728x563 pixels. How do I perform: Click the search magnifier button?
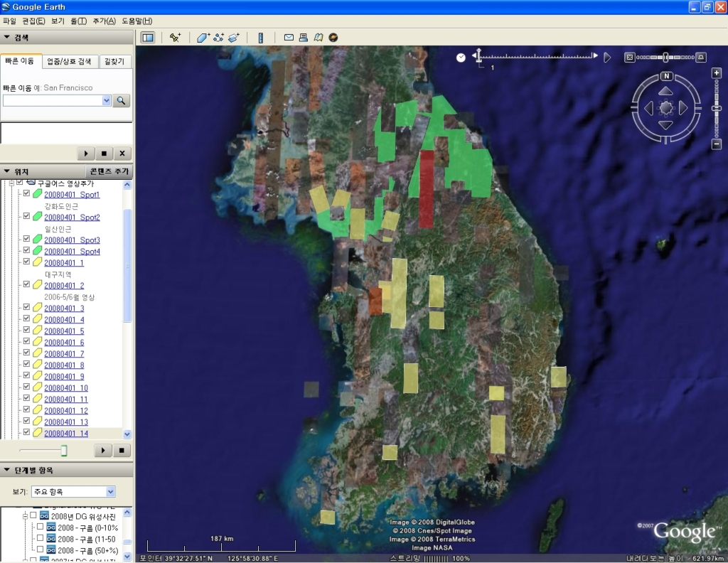[121, 100]
